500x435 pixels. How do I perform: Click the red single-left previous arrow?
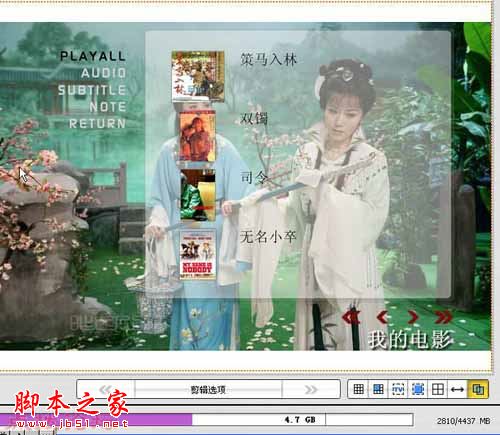[383, 317]
